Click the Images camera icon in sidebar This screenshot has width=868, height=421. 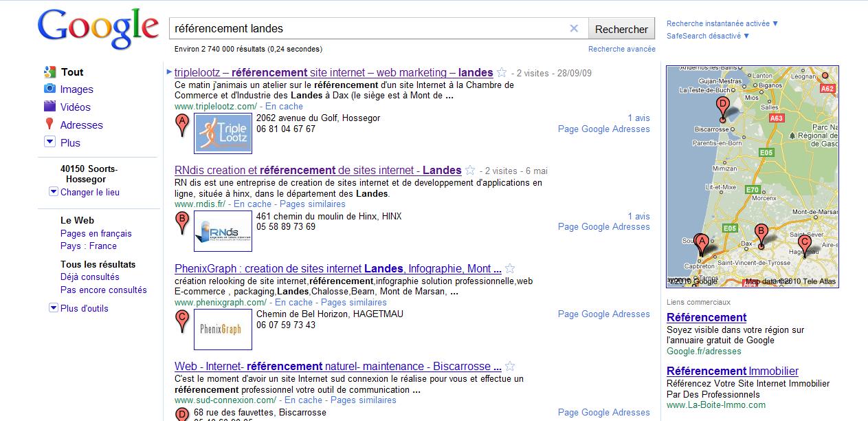49,89
